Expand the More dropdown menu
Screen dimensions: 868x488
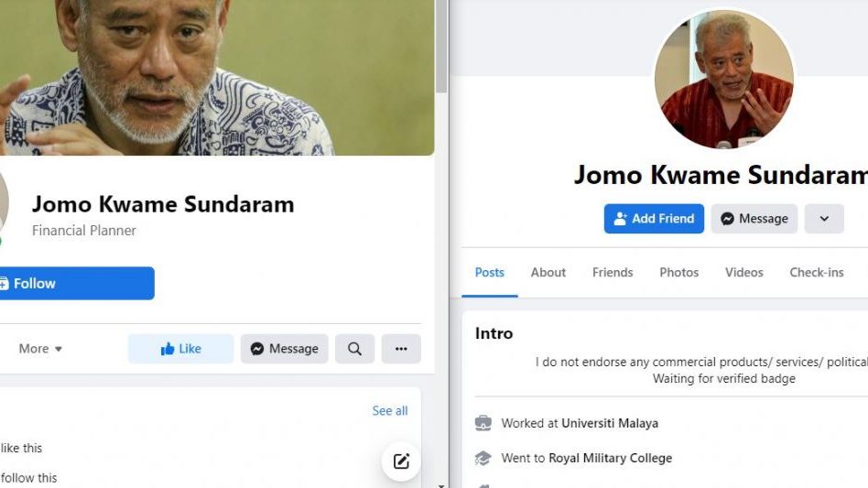click(41, 349)
